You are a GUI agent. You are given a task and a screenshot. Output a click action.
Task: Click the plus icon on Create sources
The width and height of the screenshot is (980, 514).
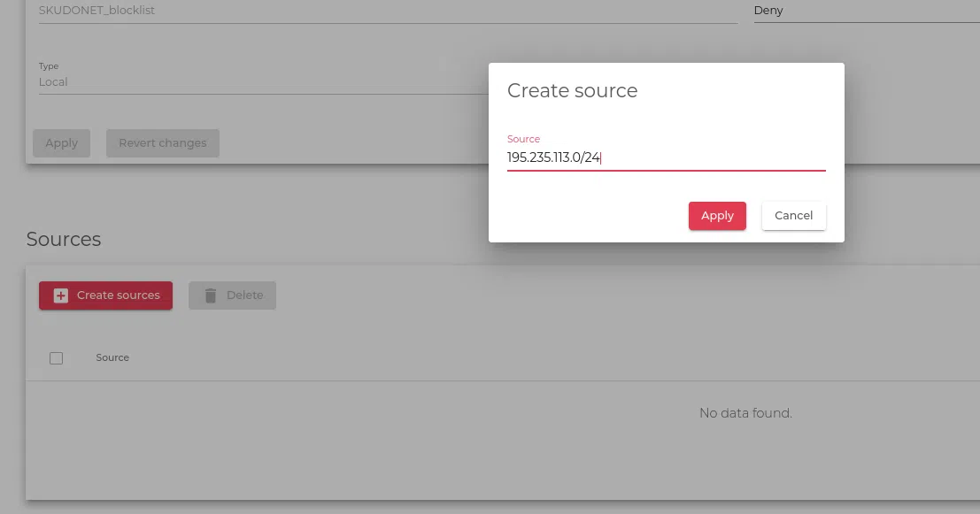pyautogui.click(x=61, y=295)
